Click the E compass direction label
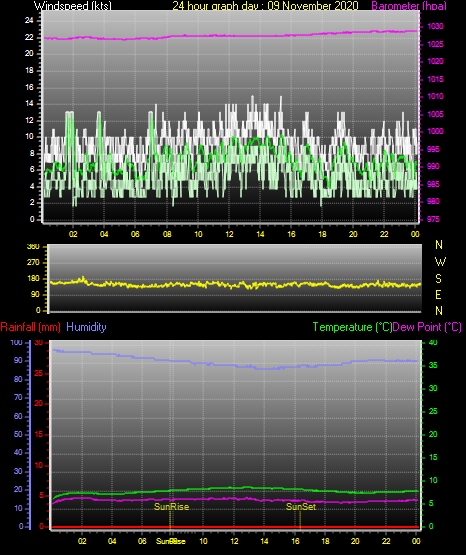 [x=438, y=294]
